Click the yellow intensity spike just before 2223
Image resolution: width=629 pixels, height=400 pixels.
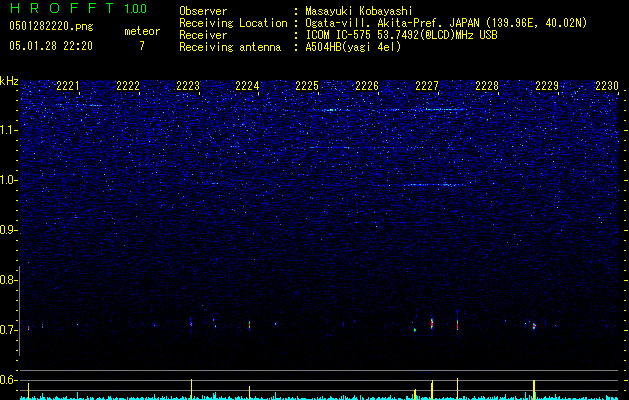point(191,389)
